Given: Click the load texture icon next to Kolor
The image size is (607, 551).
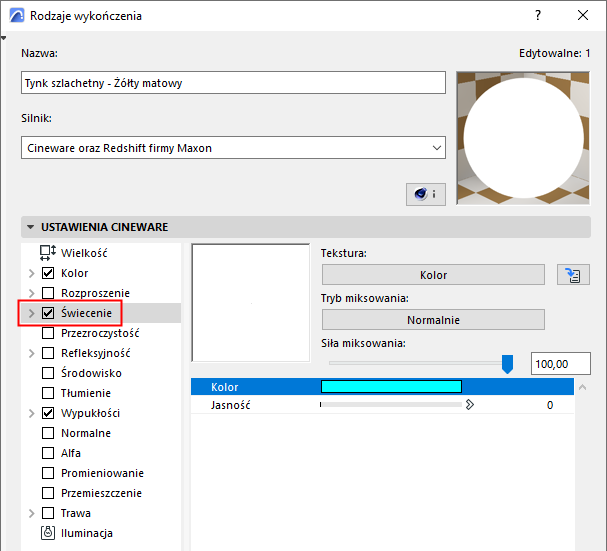Looking at the screenshot, I should [x=573, y=275].
